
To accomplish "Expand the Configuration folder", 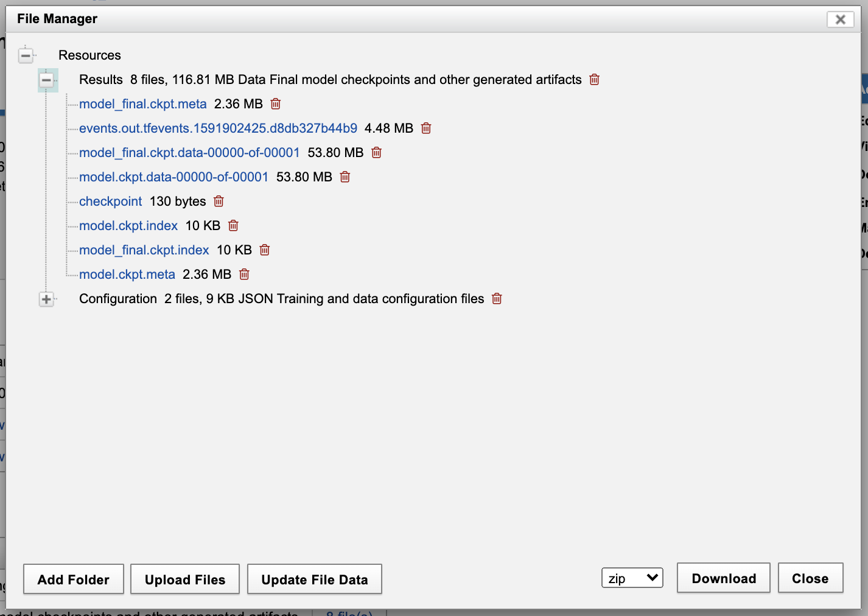I will click(x=46, y=299).
